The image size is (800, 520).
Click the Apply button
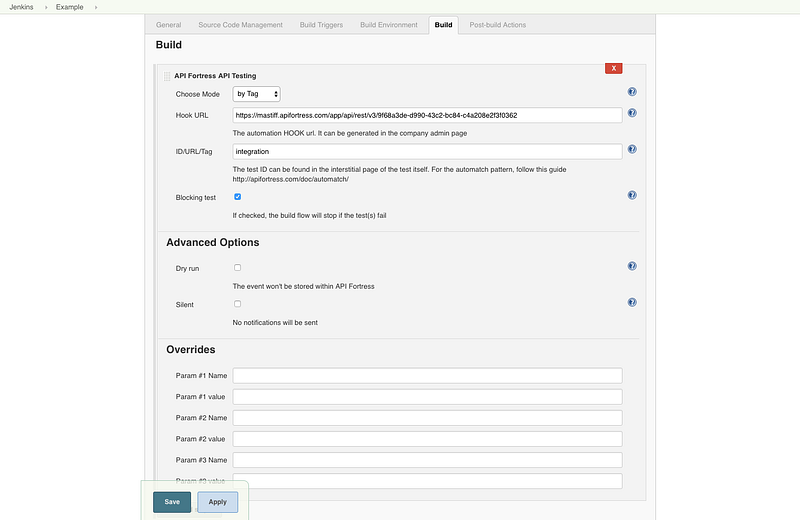click(217, 501)
